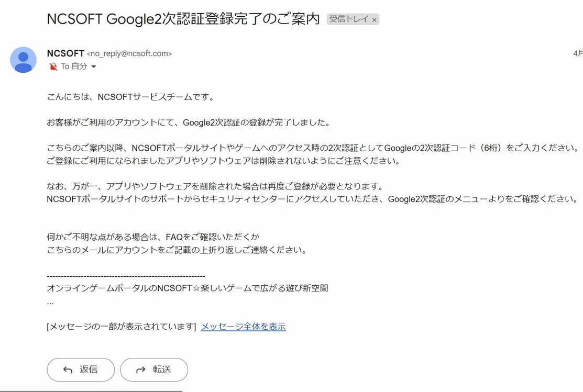
Task: Click the red crossed-out lock encryption icon
Action: [x=53, y=66]
